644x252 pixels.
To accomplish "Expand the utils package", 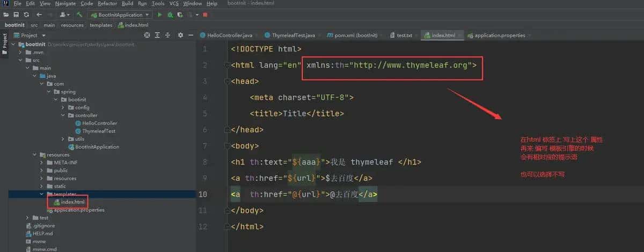I will 63,139.
